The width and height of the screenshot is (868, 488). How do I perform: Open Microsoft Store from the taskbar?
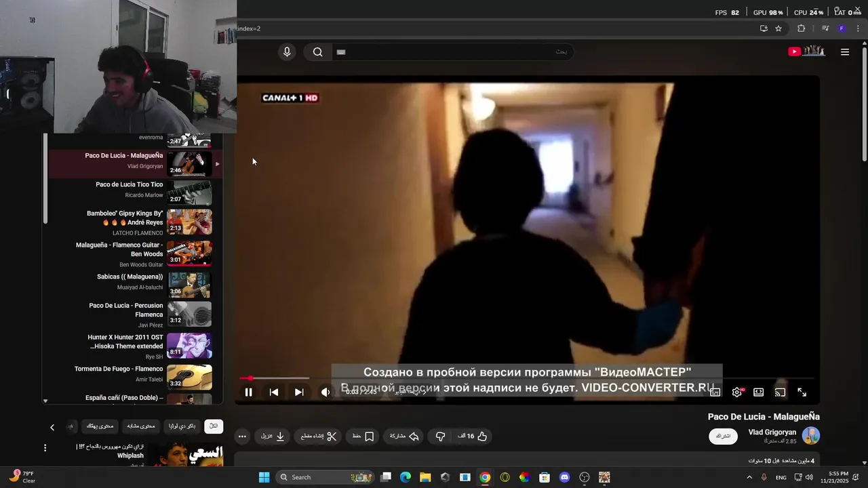pyautogui.click(x=545, y=477)
